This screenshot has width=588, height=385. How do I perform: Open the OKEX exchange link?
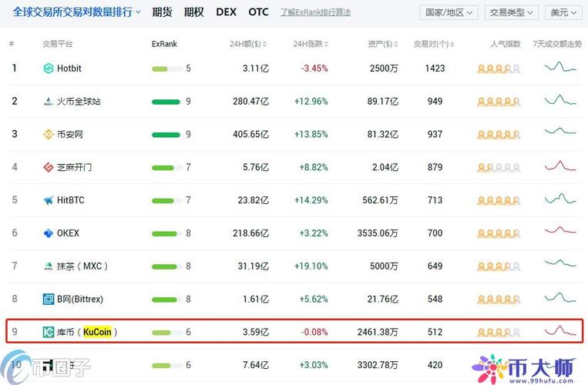tap(68, 233)
